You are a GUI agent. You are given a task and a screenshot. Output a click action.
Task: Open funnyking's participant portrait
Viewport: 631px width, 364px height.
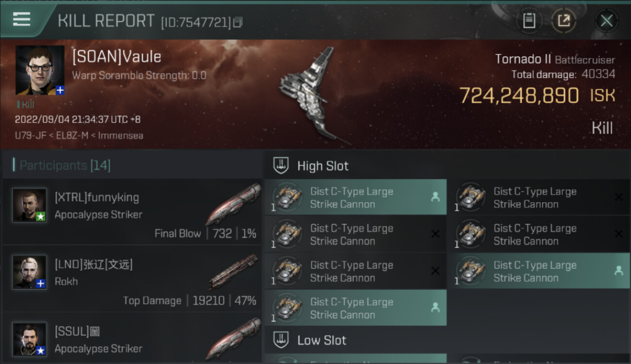[30, 205]
